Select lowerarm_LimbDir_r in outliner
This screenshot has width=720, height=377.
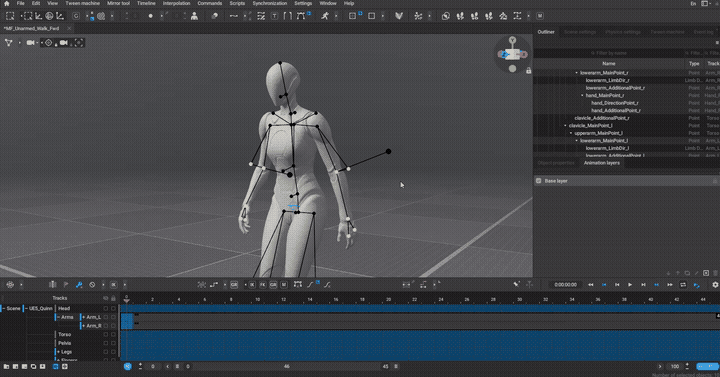pos(607,80)
